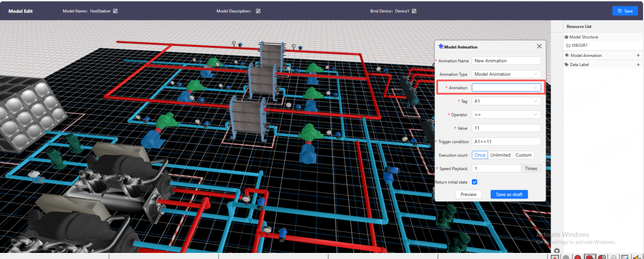
Task: Click the edit icon beside Model Name
Action: [115, 11]
